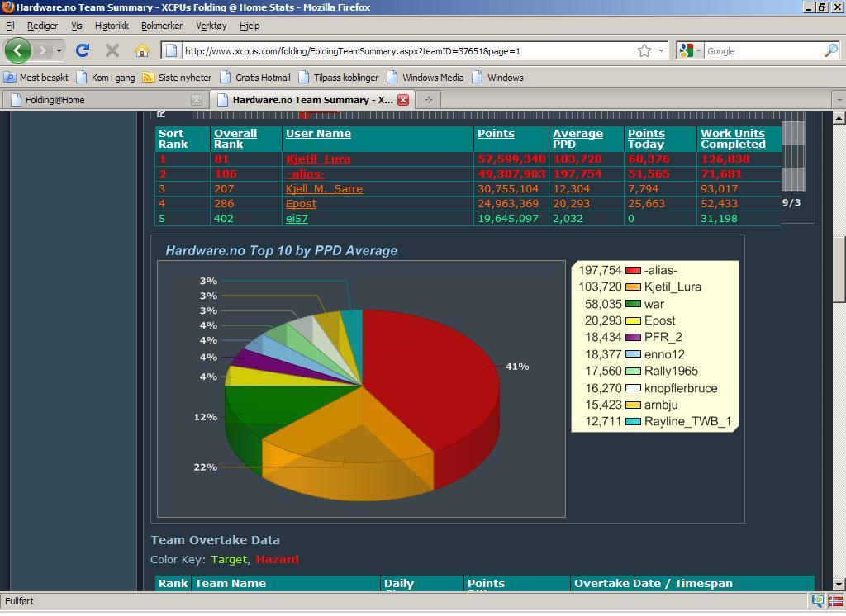Click the Firefox icon in title bar
This screenshot has width=846, height=616.
[x=7, y=7]
